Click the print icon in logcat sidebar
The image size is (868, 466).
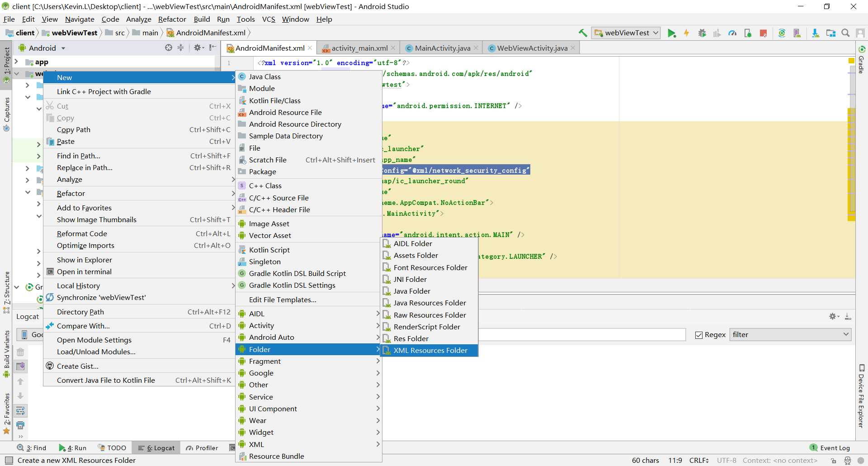[x=20, y=425]
